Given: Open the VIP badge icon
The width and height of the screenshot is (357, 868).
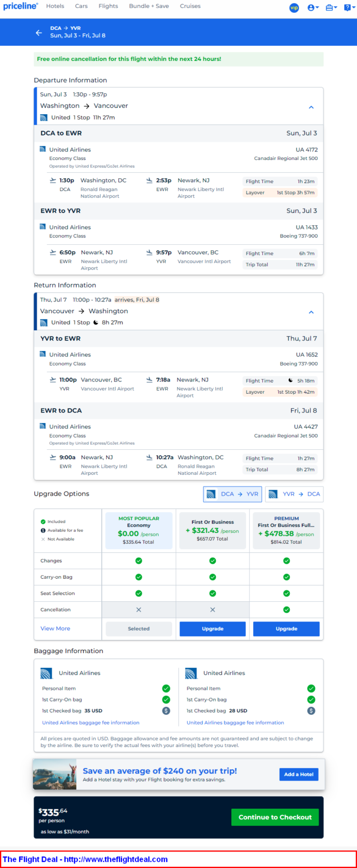Looking at the screenshot, I should click(x=294, y=7).
